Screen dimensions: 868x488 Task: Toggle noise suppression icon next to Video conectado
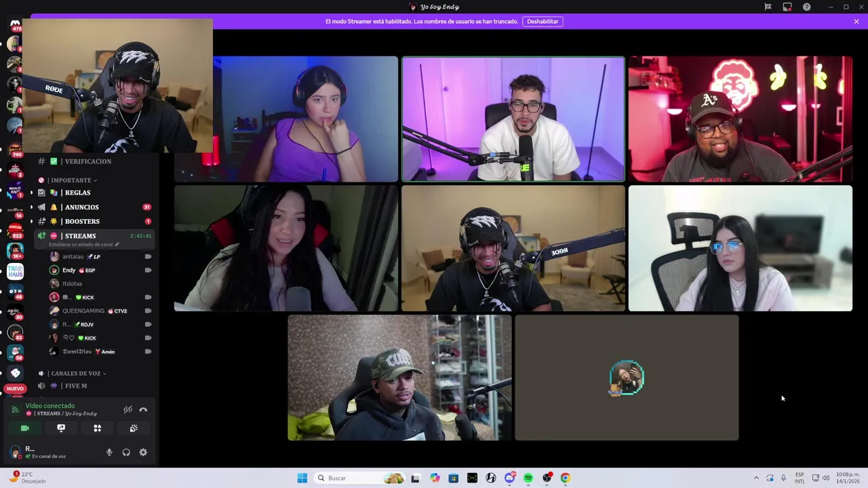tap(127, 409)
